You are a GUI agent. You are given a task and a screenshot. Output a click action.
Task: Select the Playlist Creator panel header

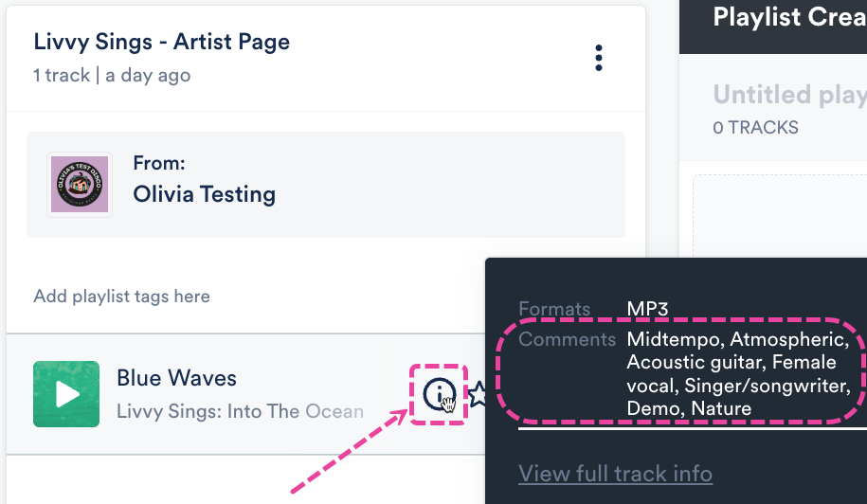pyautogui.click(x=788, y=17)
